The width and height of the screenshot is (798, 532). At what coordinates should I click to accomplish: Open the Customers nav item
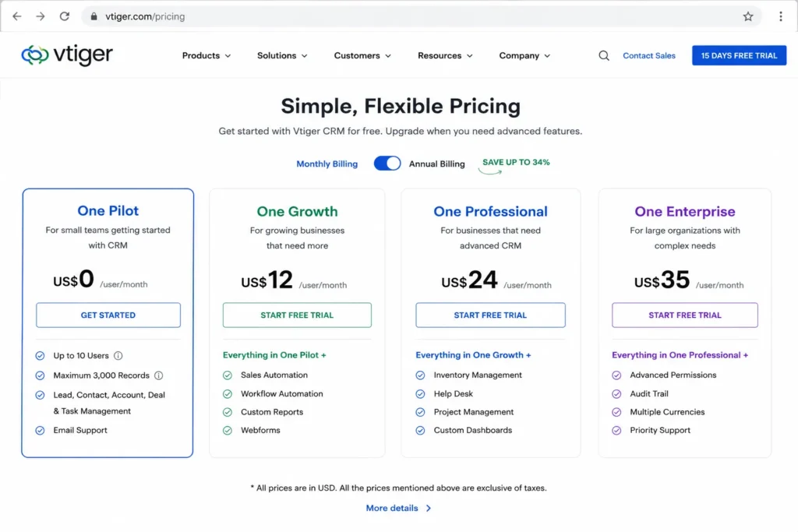pyautogui.click(x=357, y=55)
